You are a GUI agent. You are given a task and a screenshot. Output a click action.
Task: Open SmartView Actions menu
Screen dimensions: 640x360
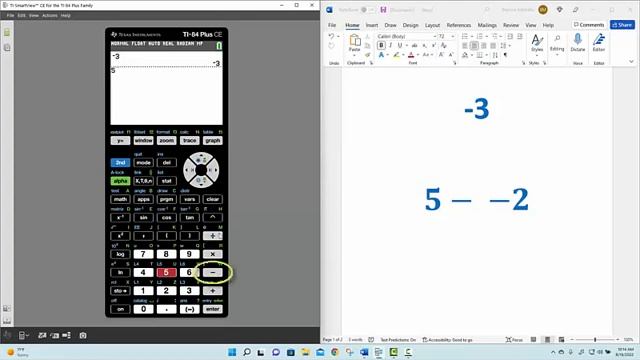pyautogui.click(x=50, y=16)
